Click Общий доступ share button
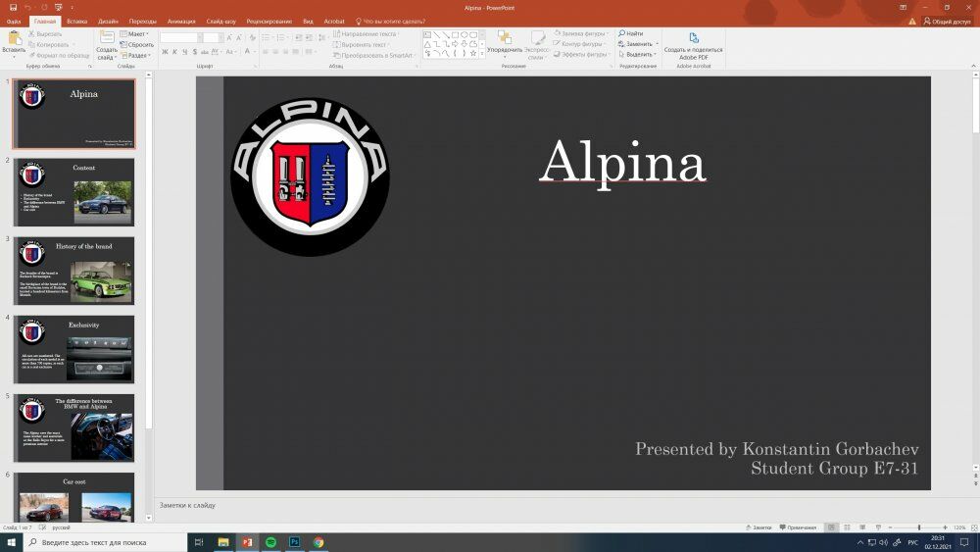 pyautogui.click(x=947, y=22)
